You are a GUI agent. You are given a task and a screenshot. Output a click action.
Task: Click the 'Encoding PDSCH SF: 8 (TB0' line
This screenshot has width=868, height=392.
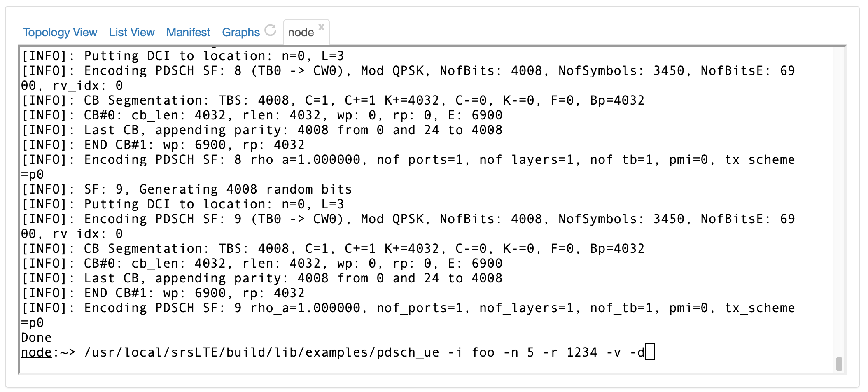tap(408, 71)
